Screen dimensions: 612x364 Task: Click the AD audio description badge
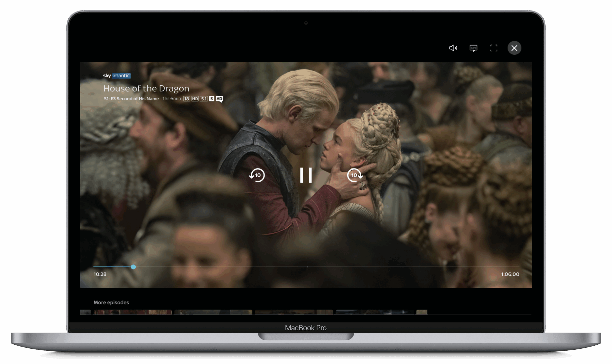click(219, 99)
